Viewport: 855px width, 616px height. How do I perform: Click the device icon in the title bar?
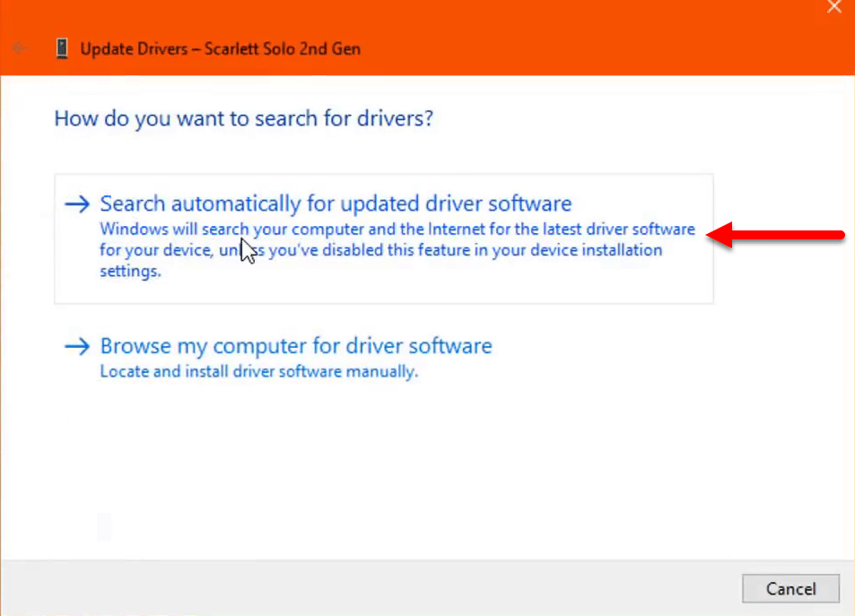(62, 48)
